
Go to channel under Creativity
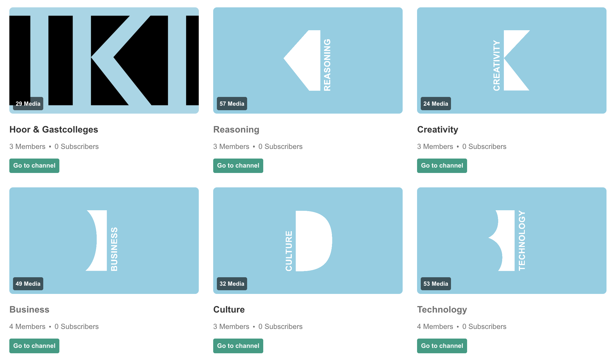pyautogui.click(x=442, y=166)
